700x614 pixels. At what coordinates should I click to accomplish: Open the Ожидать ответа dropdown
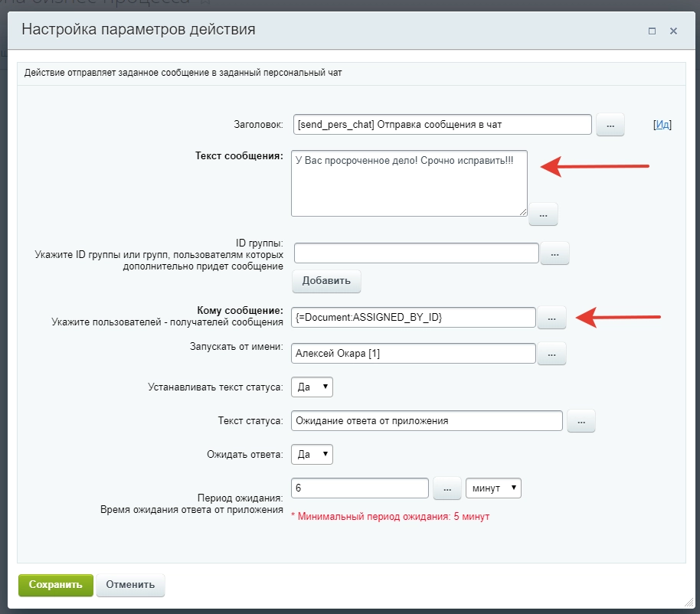pos(312,454)
